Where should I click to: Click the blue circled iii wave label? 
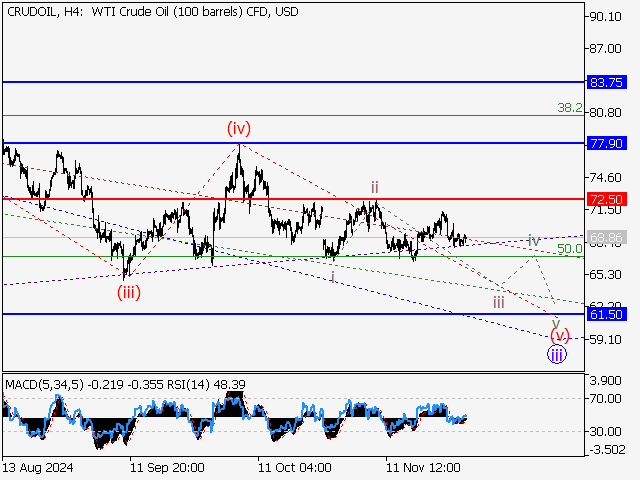tap(557, 354)
